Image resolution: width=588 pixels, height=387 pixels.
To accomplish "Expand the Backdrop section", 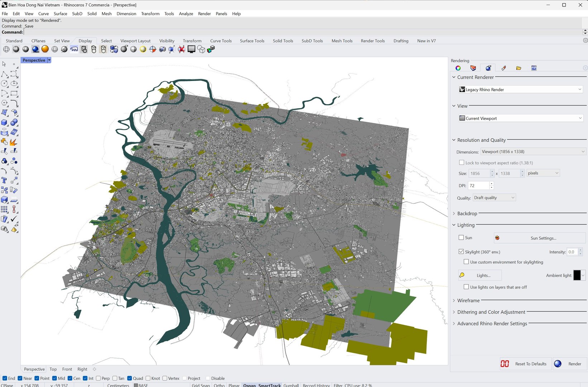I will (x=467, y=214).
